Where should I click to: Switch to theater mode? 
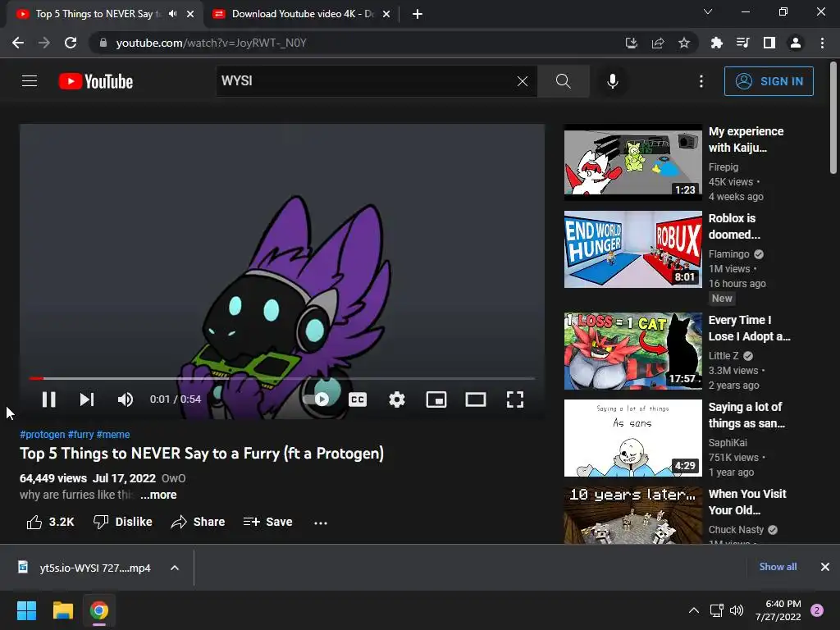coord(475,399)
